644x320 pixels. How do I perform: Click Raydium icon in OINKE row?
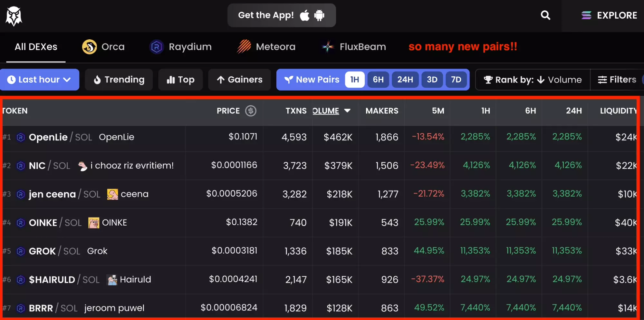[21, 223]
